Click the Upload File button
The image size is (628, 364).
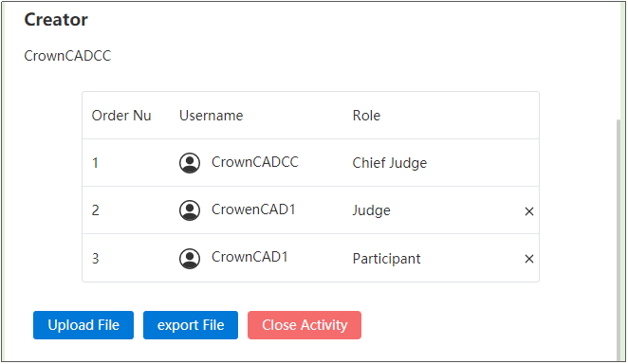(x=83, y=325)
